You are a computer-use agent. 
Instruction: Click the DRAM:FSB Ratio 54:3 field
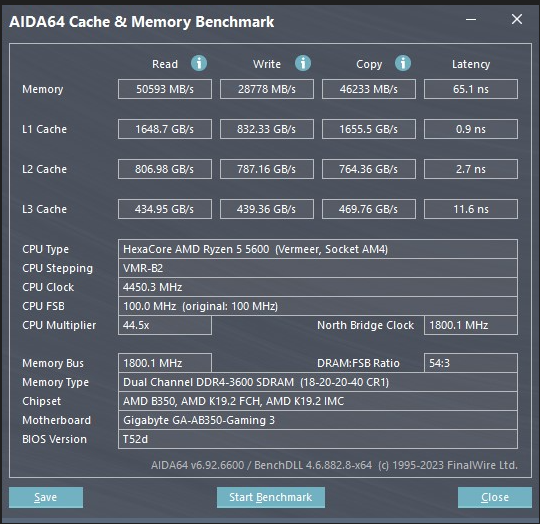471,363
